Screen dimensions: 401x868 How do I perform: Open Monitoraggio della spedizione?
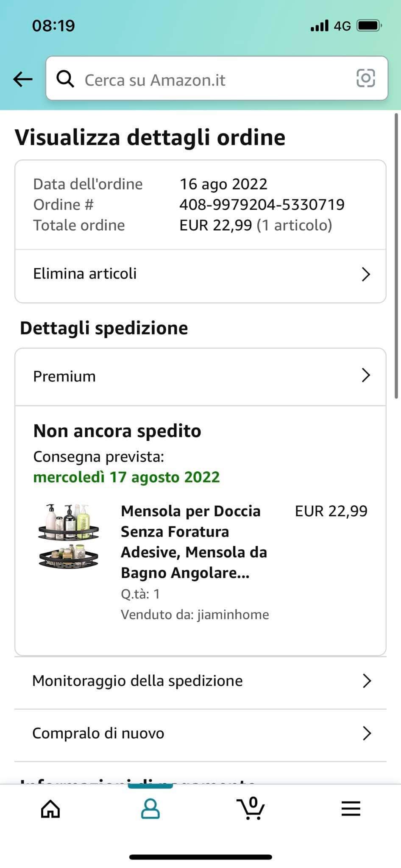[138, 681]
